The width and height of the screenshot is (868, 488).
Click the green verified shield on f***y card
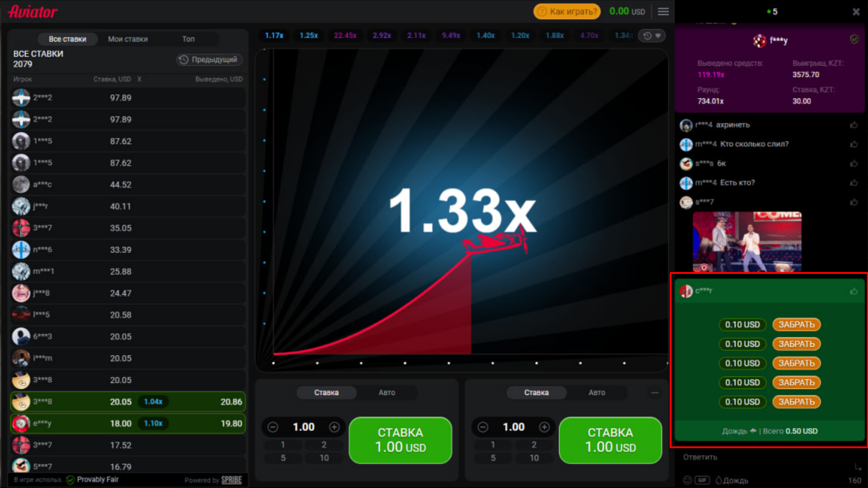pos(854,39)
